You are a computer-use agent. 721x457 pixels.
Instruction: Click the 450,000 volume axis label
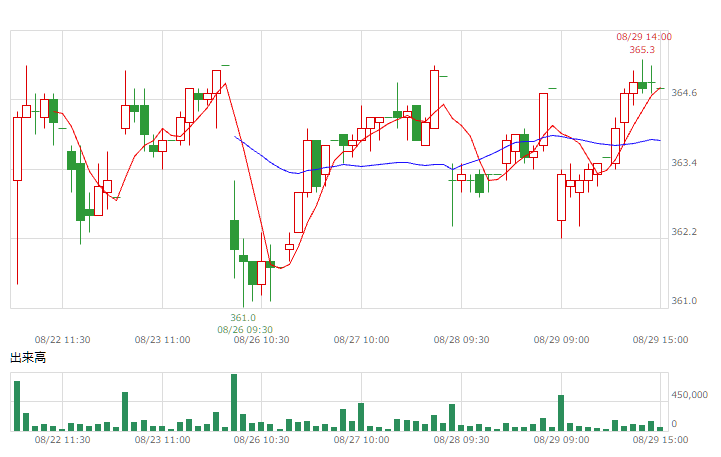coord(689,395)
